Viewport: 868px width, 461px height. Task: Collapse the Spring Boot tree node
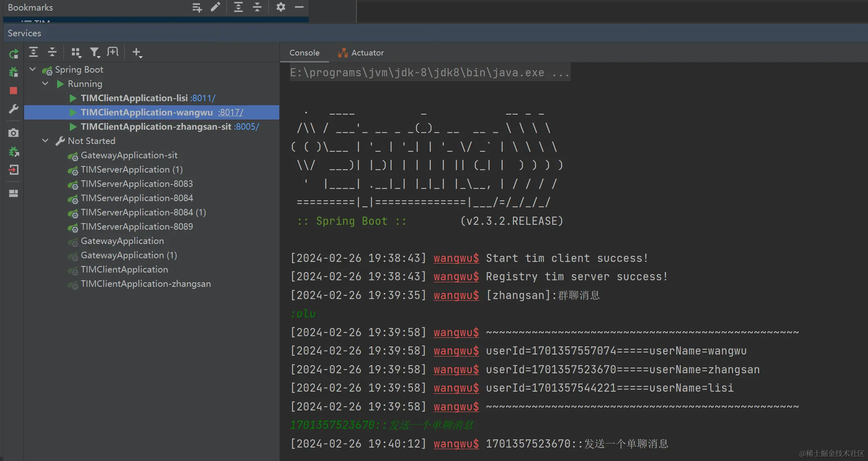tap(33, 69)
